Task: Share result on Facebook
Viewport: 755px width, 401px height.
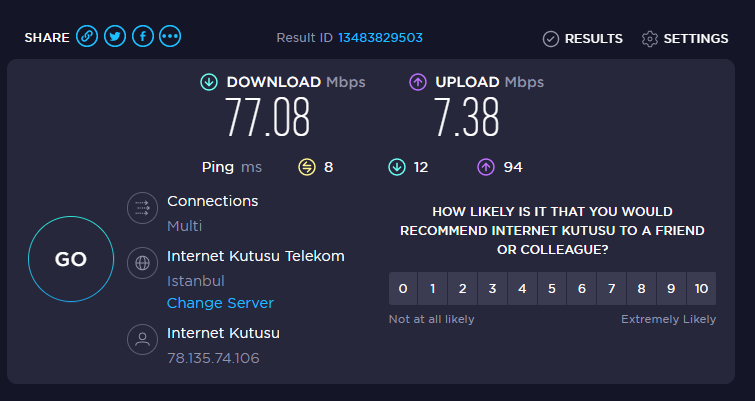Action: 143,37
